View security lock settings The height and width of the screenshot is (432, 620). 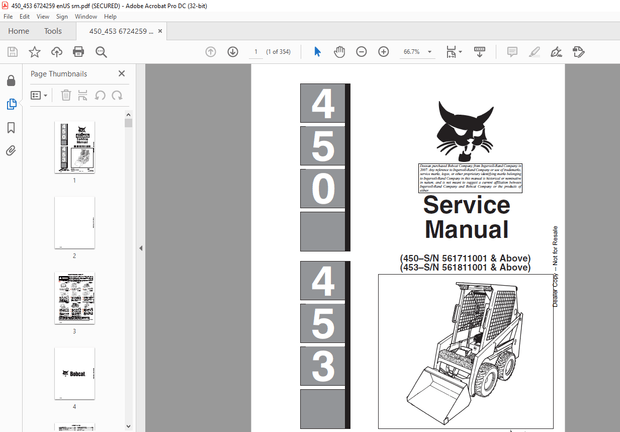click(11, 81)
